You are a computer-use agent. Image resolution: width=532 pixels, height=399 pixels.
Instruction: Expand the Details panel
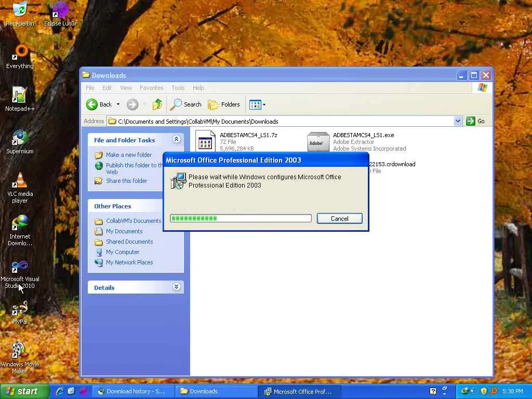[176, 287]
